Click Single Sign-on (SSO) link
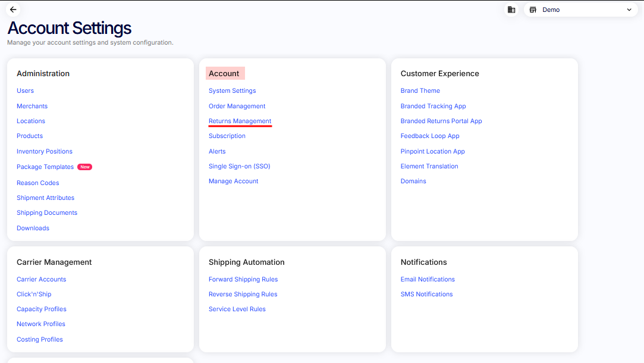The image size is (644, 363). point(239,167)
